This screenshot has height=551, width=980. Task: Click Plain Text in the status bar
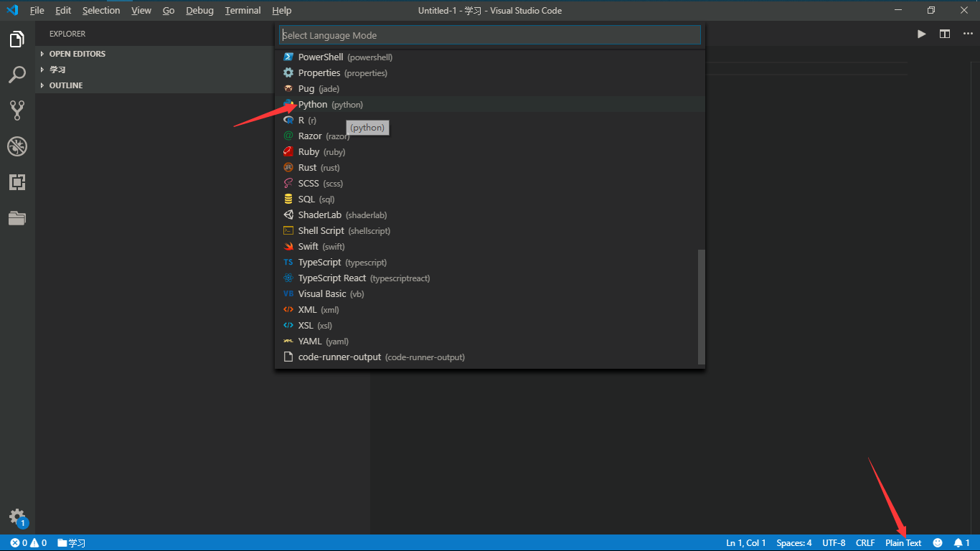903,542
